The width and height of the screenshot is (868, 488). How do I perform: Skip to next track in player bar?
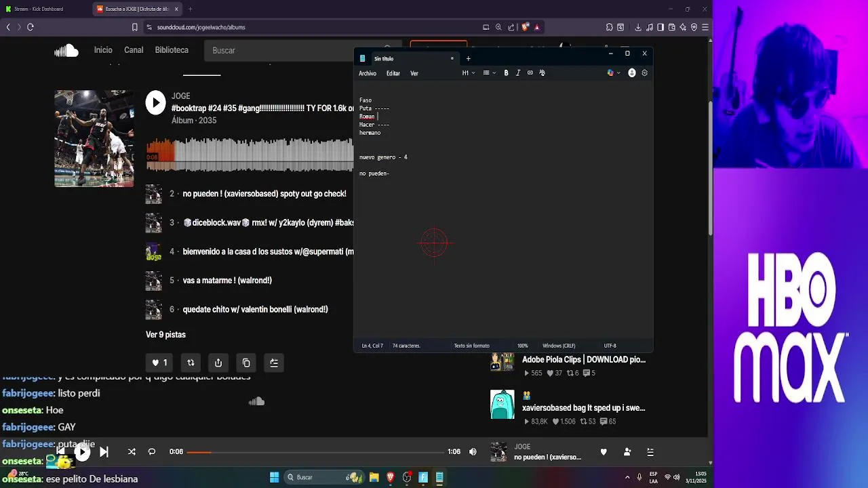pos(104,452)
